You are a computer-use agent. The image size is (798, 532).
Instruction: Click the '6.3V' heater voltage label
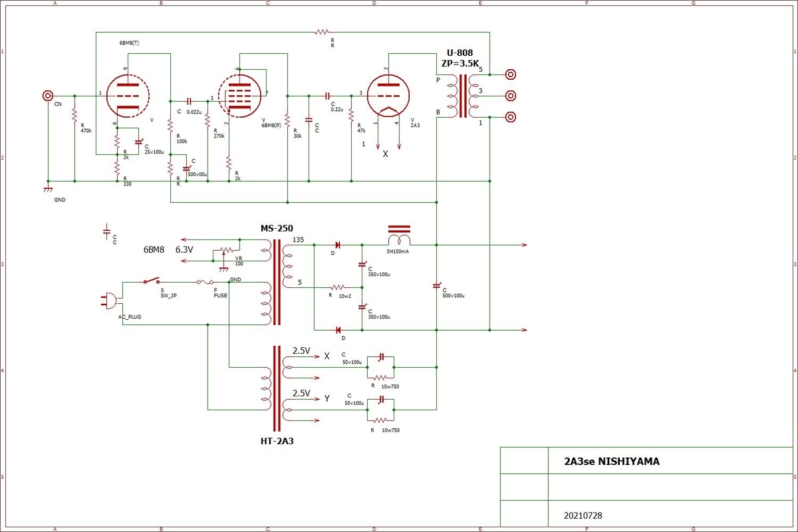[x=184, y=250]
